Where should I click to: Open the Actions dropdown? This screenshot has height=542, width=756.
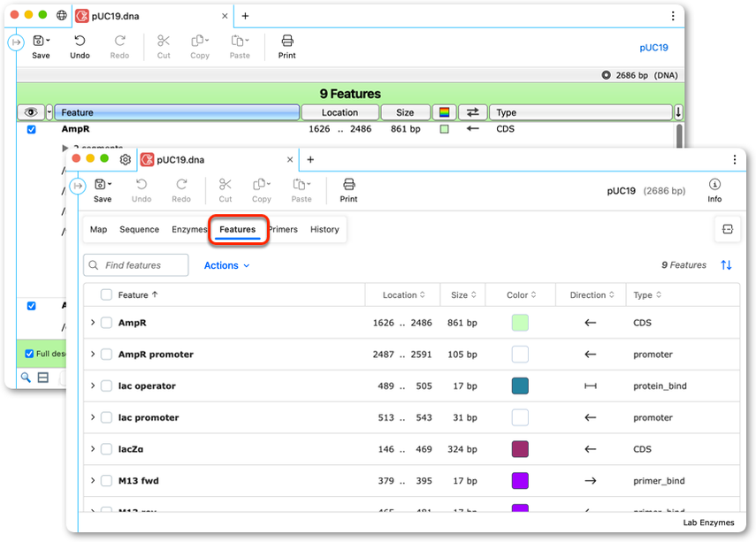[226, 265]
